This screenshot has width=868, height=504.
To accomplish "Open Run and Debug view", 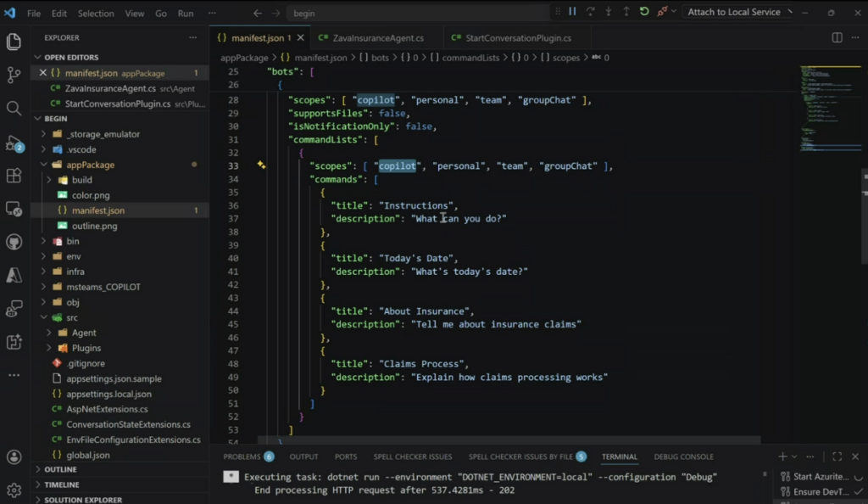I will [x=14, y=143].
